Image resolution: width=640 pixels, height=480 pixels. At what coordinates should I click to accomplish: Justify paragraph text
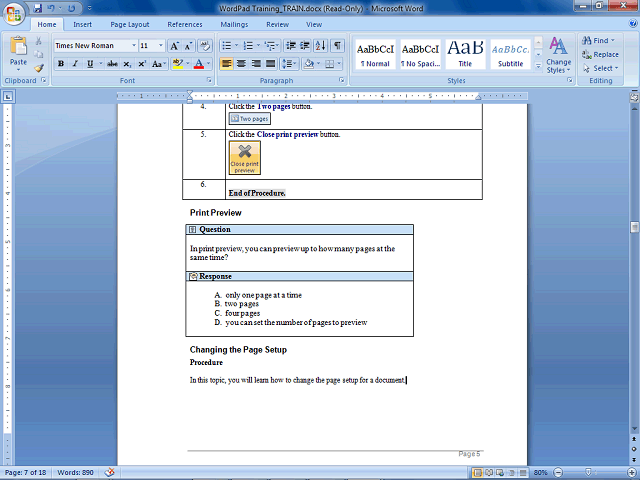click(x=271, y=64)
